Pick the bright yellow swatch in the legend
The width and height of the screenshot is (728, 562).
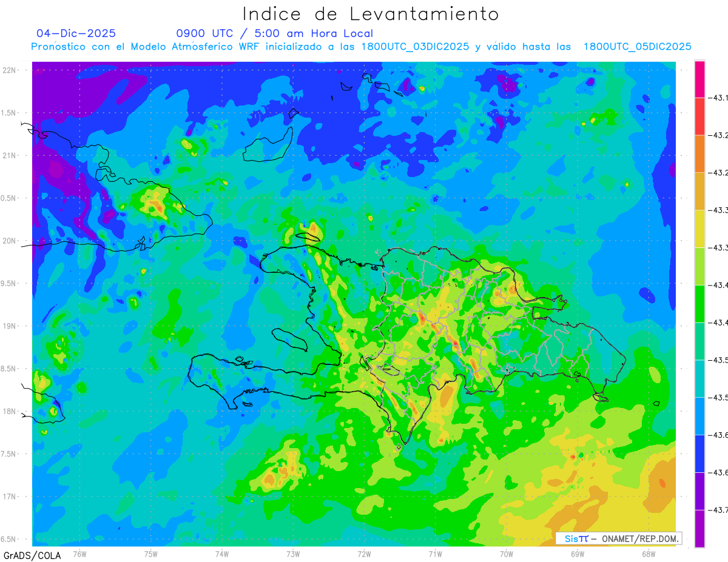tap(699, 229)
